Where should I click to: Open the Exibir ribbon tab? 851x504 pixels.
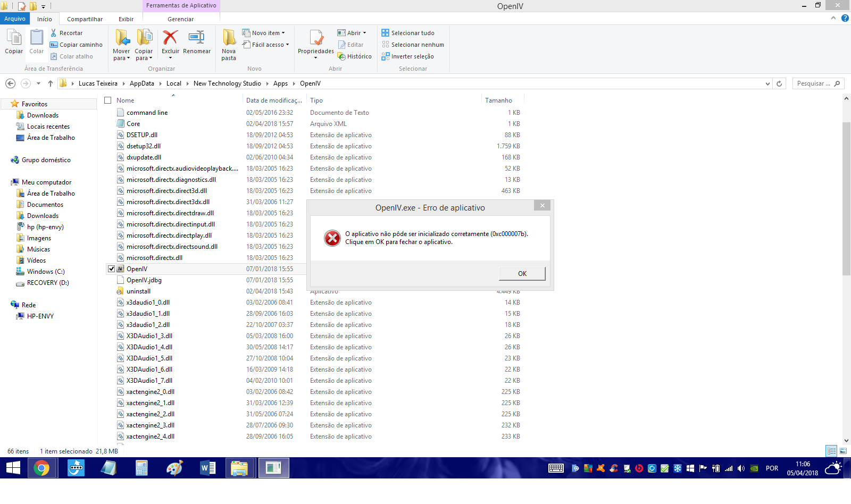[x=126, y=19]
